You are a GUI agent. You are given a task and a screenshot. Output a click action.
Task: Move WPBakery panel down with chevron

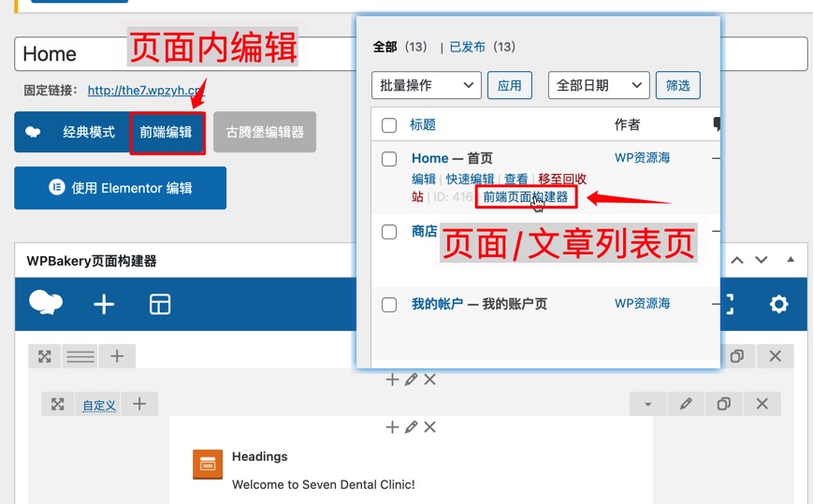pyautogui.click(x=761, y=260)
